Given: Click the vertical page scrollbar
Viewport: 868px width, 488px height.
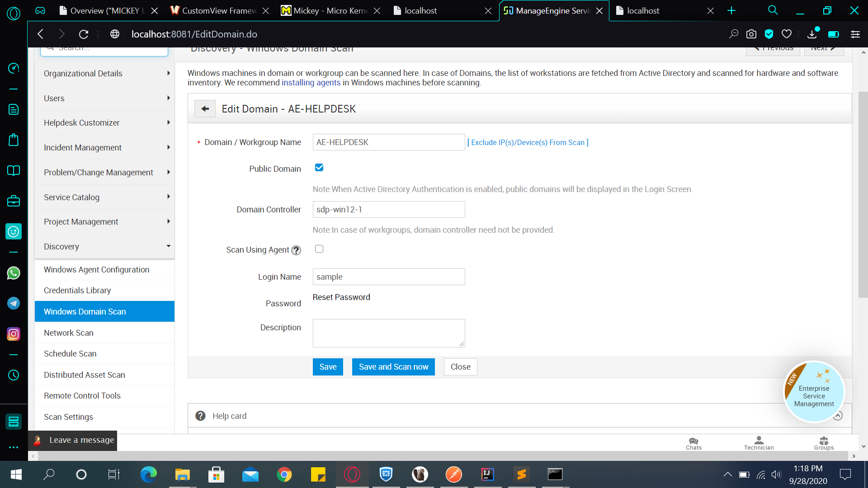Looking at the screenshot, I should point(863,194).
